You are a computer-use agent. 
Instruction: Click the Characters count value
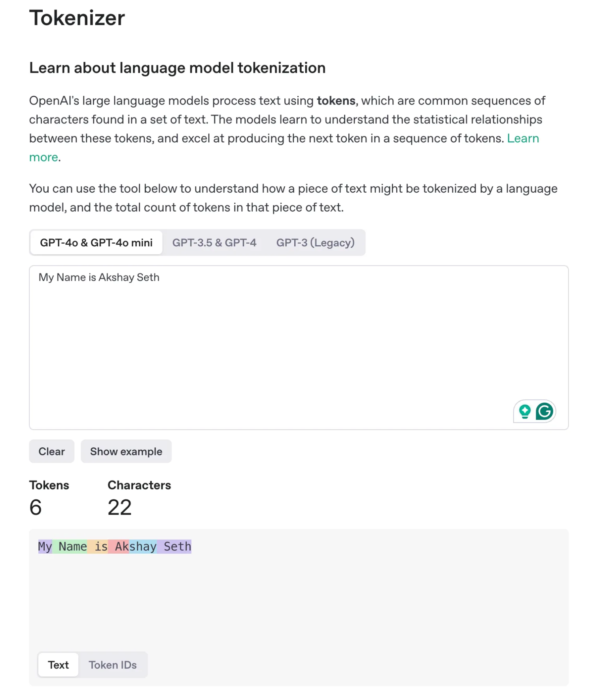[x=119, y=507]
